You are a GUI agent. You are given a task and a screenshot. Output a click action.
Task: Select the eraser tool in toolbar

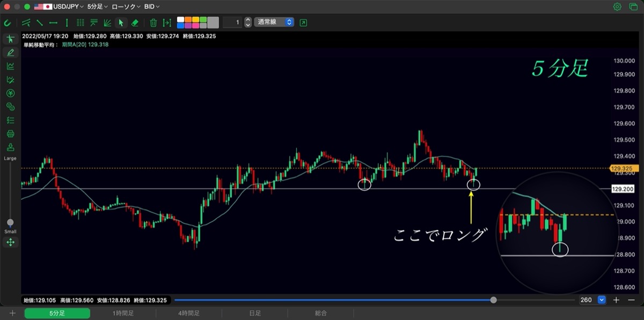[135, 23]
